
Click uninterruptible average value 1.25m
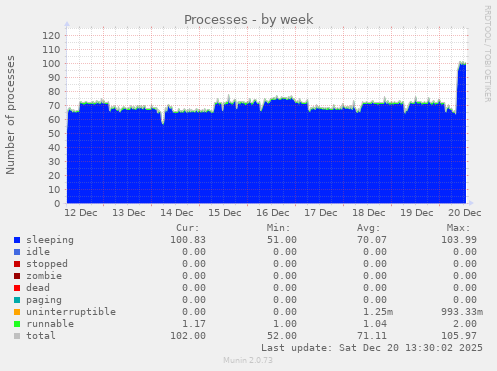378,312
